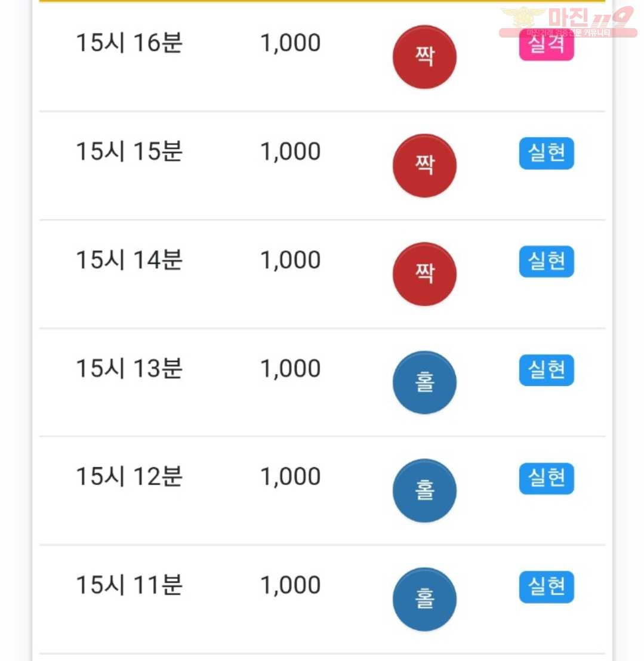
Task: Click the 1,000 amount on the 15시 12분 row
Action: [291, 477]
